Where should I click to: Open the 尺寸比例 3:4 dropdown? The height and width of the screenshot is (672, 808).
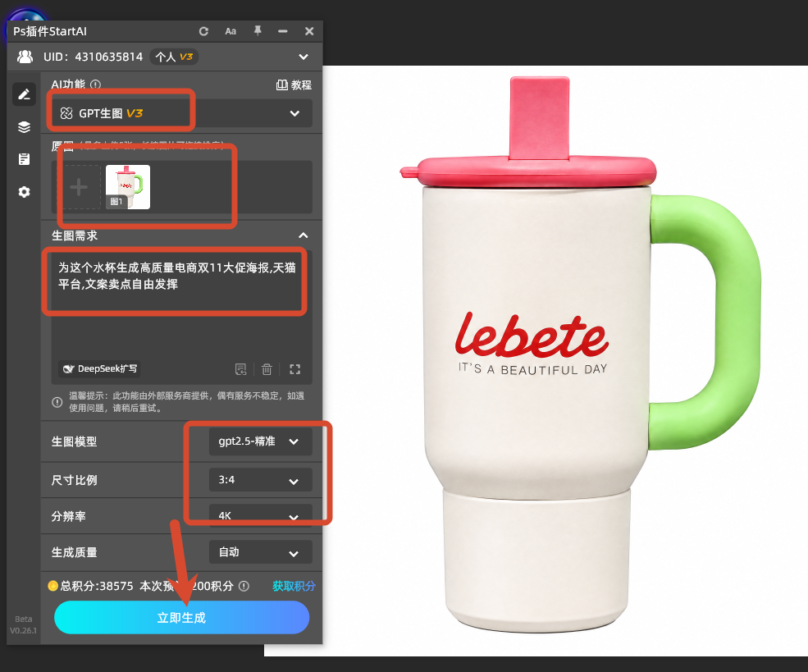tap(260, 480)
